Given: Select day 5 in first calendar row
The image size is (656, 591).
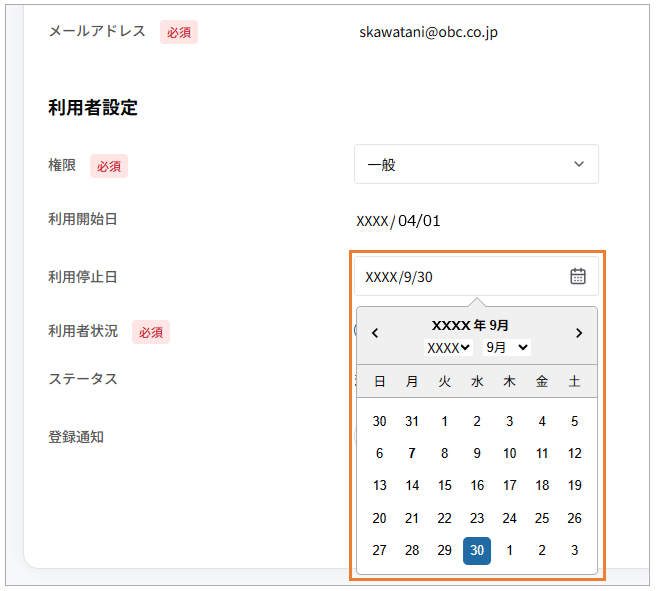Looking at the screenshot, I should click(x=574, y=421).
